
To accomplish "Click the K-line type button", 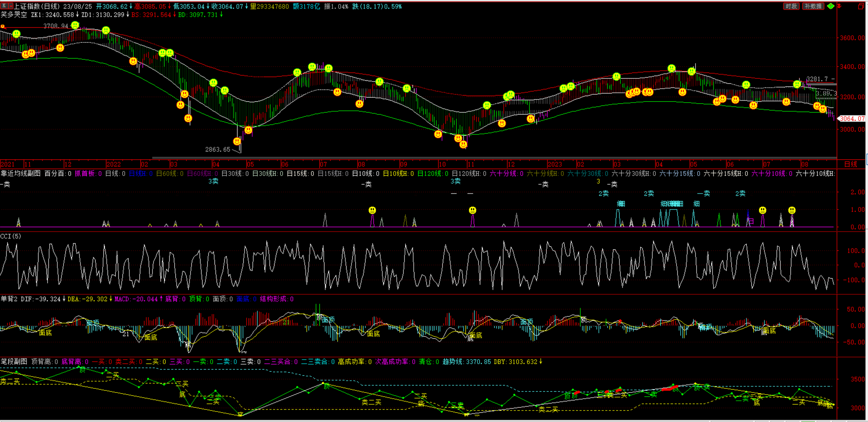I will (x=4, y=6).
